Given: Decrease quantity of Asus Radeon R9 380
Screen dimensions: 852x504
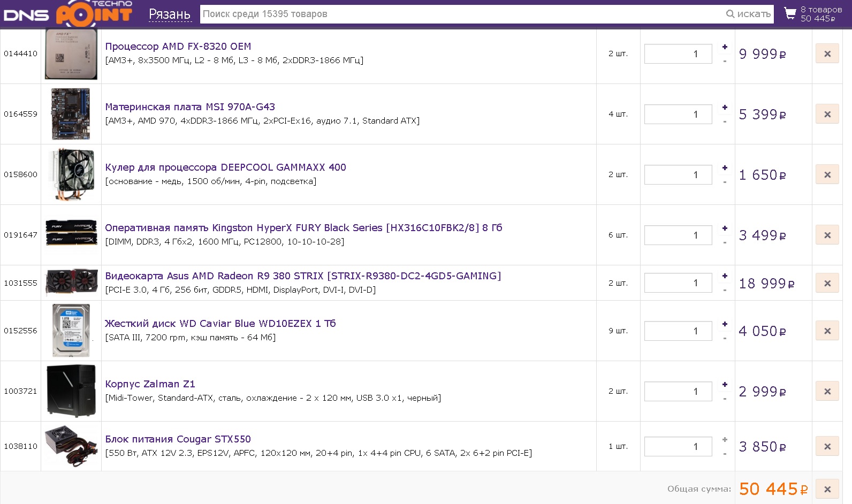Looking at the screenshot, I should point(725,290).
